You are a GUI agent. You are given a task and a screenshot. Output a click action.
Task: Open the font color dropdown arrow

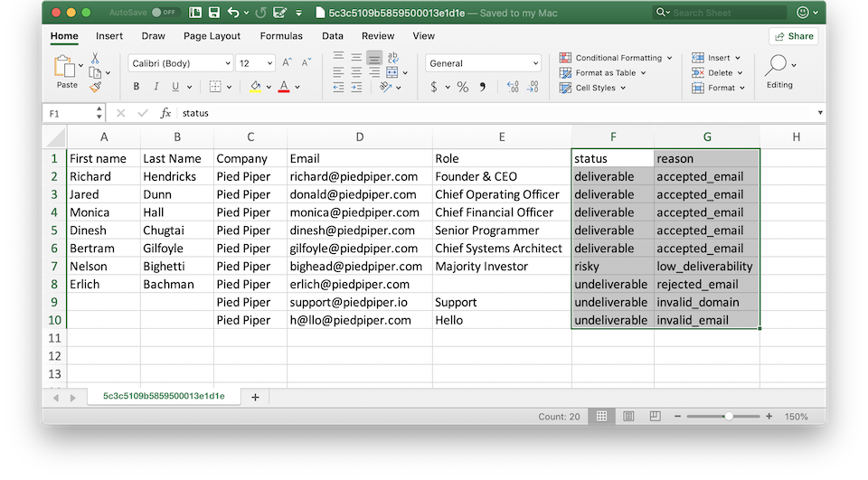click(297, 87)
